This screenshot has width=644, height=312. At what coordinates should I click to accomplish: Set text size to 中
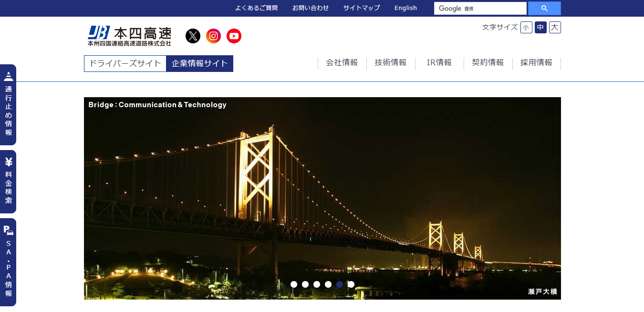(x=540, y=27)
